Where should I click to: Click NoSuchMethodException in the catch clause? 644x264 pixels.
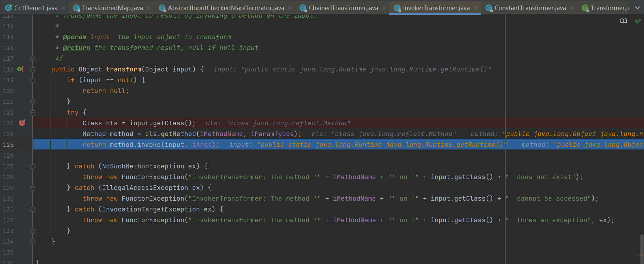143,166
